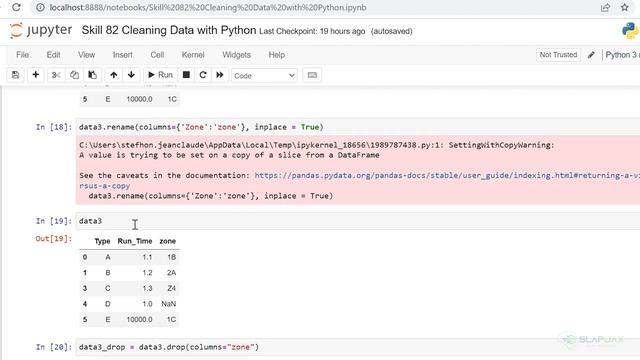Click the 2A zone cell in row 1
This screenshot has width=640, height=360.
(171, 273)
